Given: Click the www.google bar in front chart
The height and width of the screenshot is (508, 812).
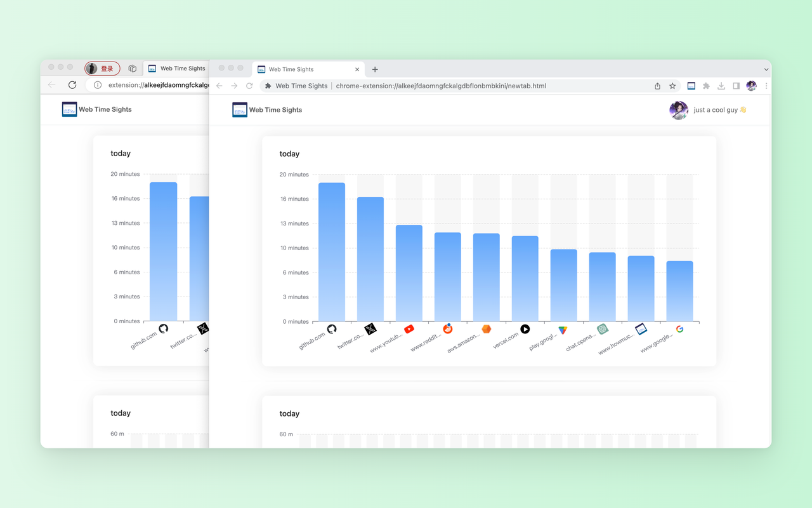Looking at the screenshot, I should tap(679, 291).
